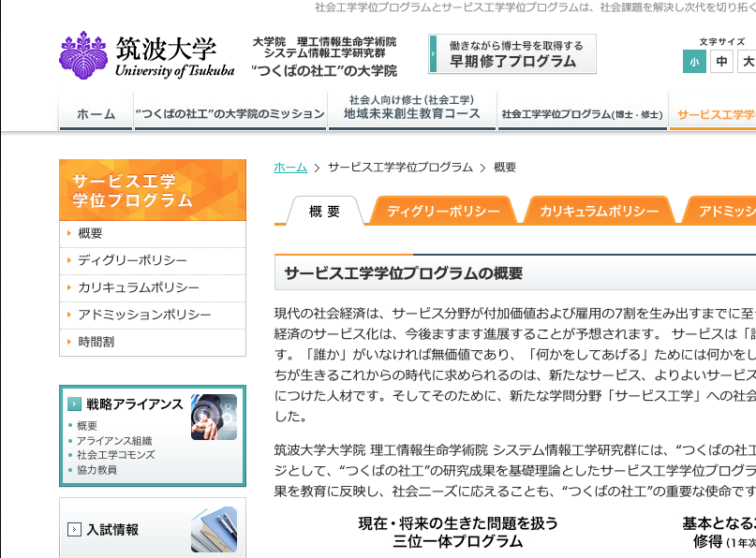Open 概要 under 戦略アライアンス
Image resolution: width=756 pixels, height=558 pixels.
pos(87,425)
